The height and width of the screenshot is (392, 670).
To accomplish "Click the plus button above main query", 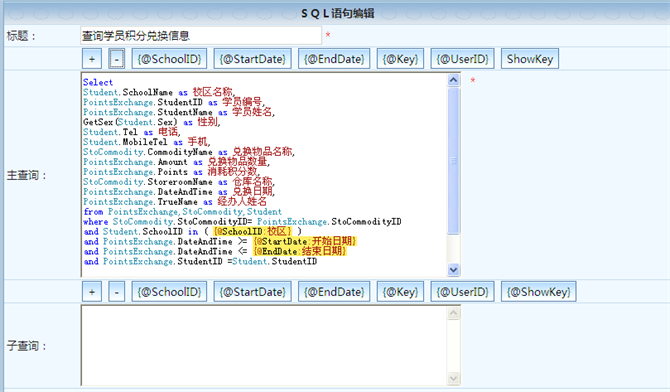I will pos(92,59).
